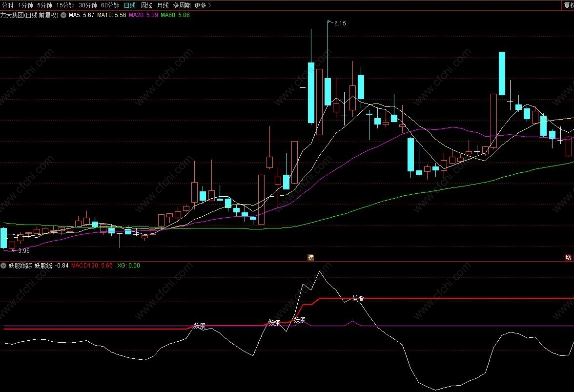Viewport: 574px width, 392px height.
Task: Click the 方大集团(日线.前复权) title
Action: point(29,15)
